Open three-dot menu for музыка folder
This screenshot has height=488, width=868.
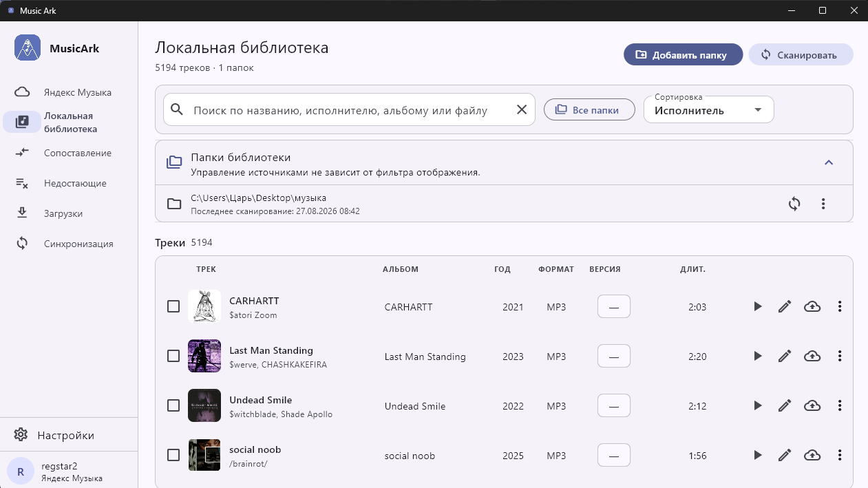click(823, 204)
